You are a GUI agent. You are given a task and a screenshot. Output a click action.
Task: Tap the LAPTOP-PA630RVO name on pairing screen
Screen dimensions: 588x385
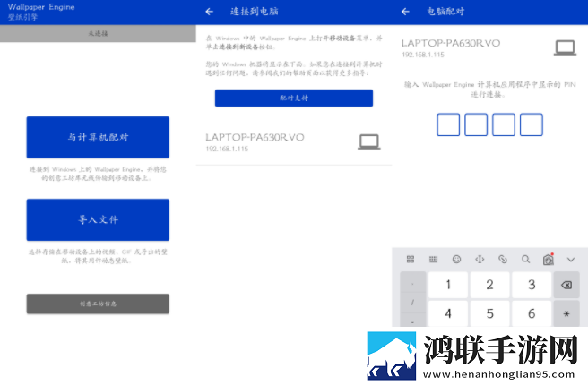(x=451, y=43)
